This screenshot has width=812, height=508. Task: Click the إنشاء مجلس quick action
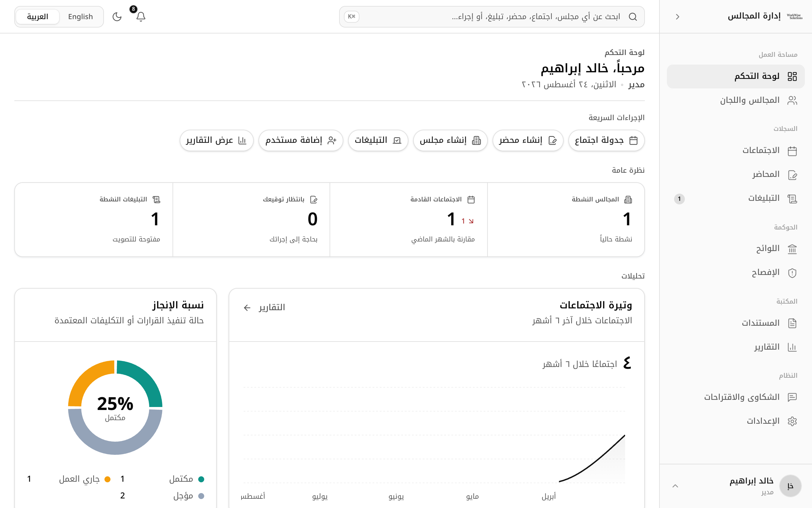point(450,140)
